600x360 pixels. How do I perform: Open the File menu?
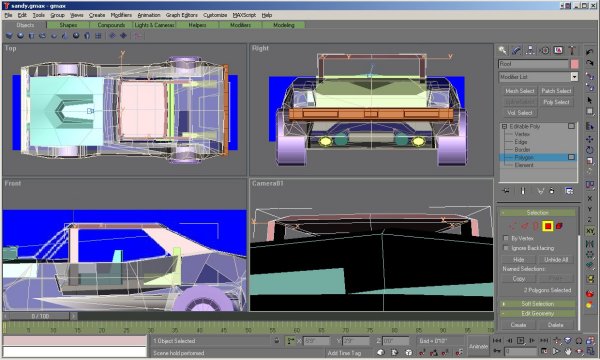8,15
